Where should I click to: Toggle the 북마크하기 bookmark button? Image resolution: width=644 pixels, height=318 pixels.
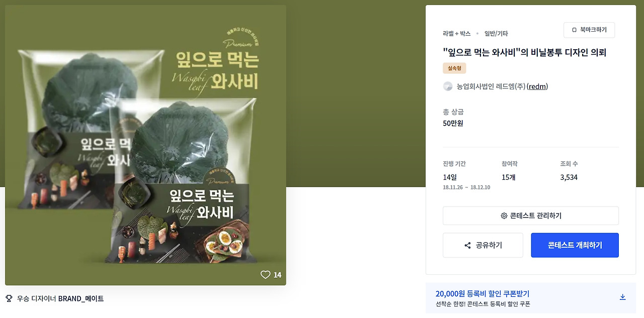point(589,30)
